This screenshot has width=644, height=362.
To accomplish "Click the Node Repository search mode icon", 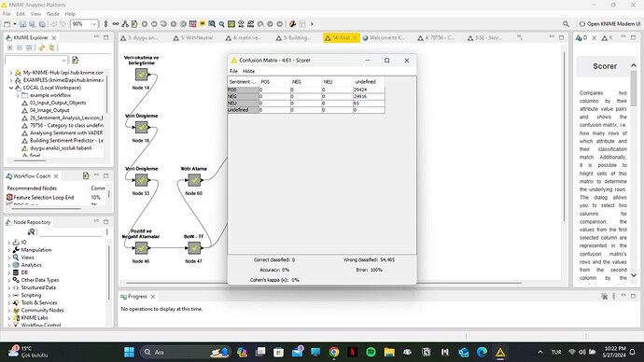I will point(31,232).
